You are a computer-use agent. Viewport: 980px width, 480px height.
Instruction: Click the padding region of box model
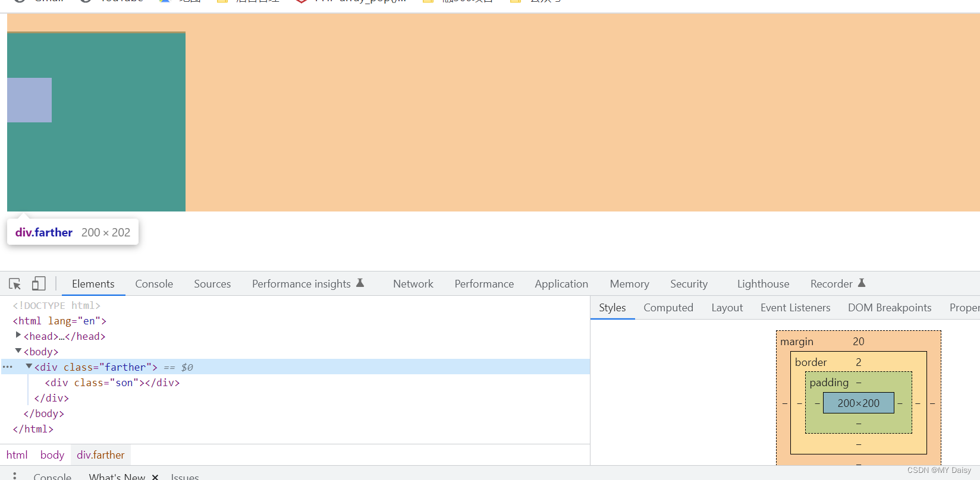coord(830,383)
